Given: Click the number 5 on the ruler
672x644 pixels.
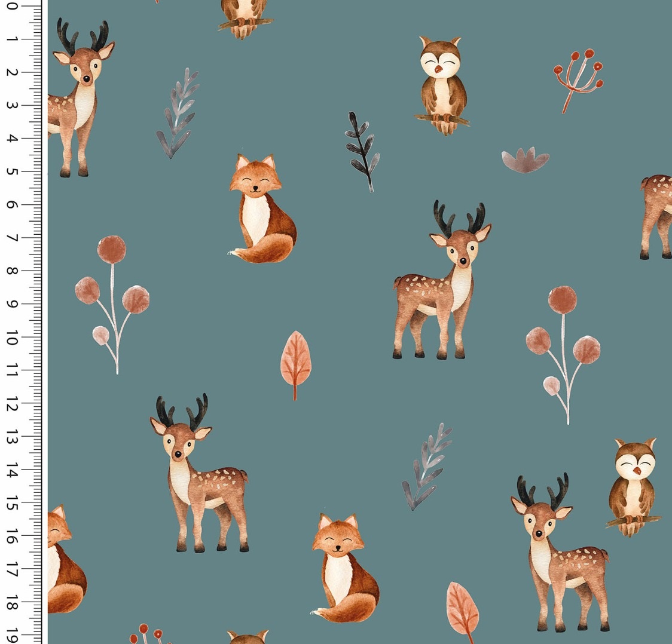Looking at the screenshot, I should [12, 171].
